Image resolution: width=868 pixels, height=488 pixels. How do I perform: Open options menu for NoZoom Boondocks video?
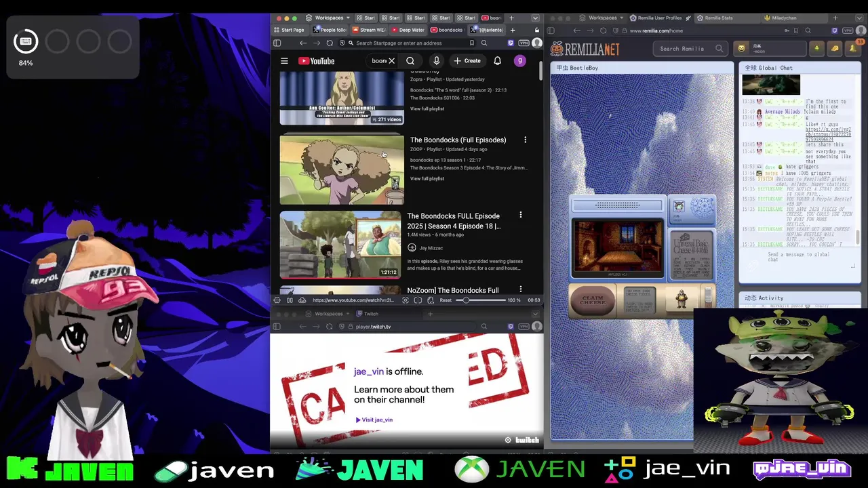click(x=521, y=289)
